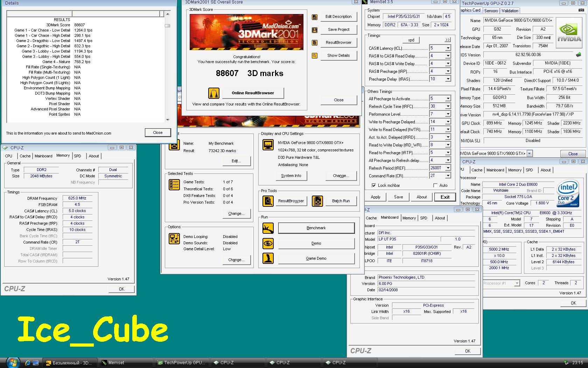Image resolution: width=588 pixels, height=368 pixels.
Task: Select Mainboard tab in CPU-Z processor window
Action: coord(496,170)
